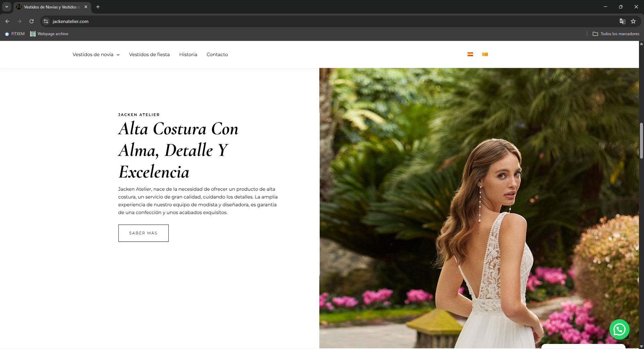Click the SABER MÁS button

(143, 233)
